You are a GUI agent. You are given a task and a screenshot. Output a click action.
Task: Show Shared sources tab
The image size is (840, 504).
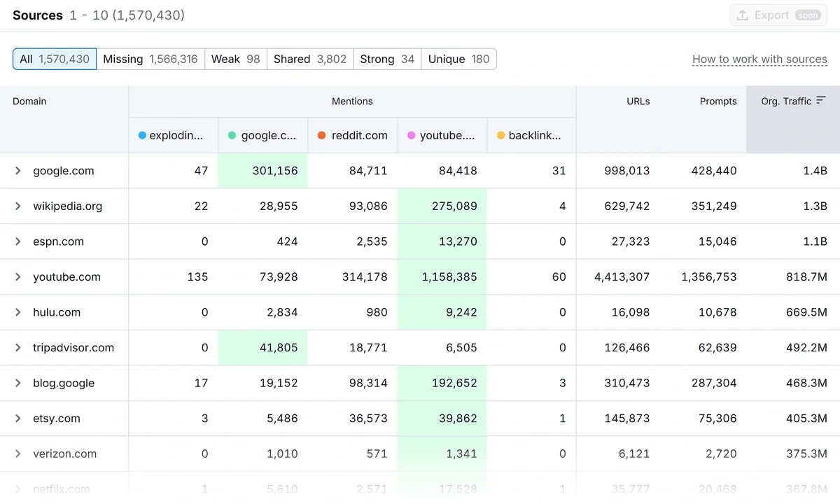[x=309, y=59]
